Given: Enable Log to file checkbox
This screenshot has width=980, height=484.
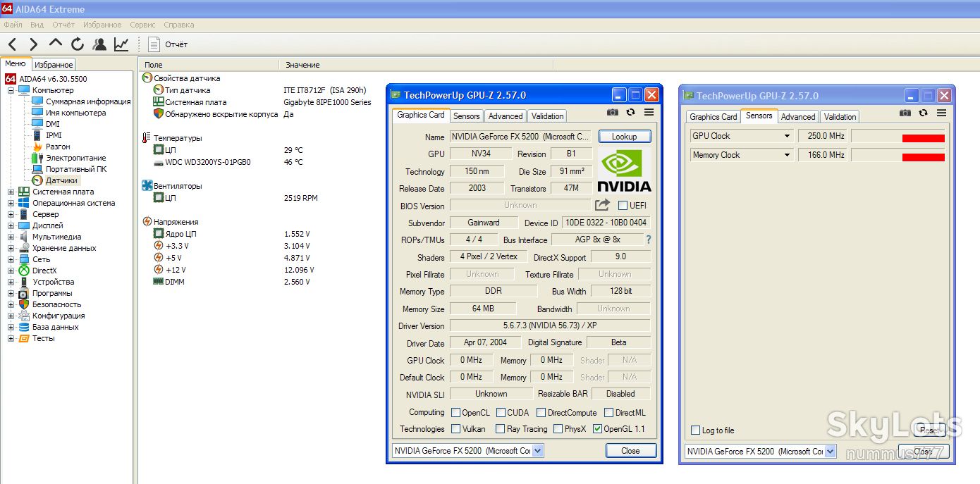Looking at the screenshot, I should [696, 430].
